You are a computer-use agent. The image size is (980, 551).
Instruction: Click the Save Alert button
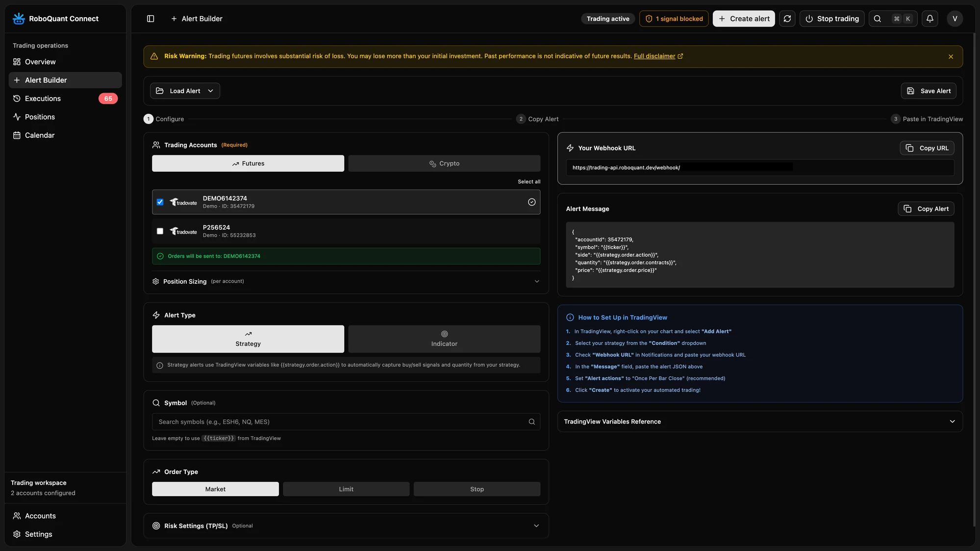tap(929, 91)
